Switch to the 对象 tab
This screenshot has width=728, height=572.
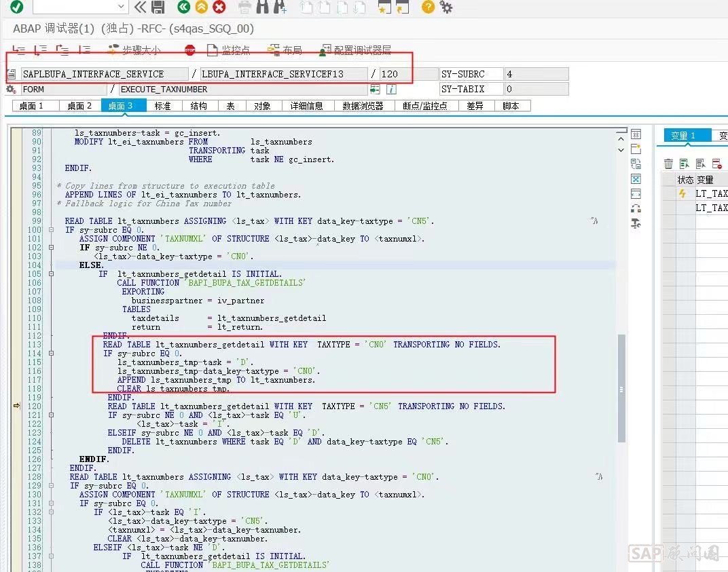pos(262,106)
